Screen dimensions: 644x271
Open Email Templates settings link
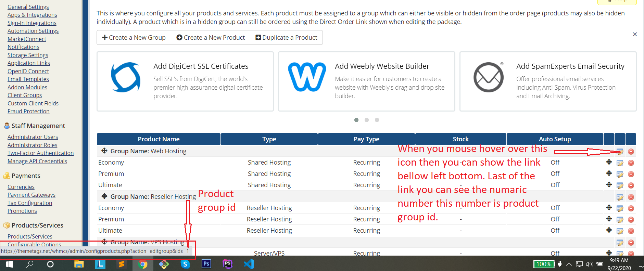pyautogui.click(x=28, y=79)
